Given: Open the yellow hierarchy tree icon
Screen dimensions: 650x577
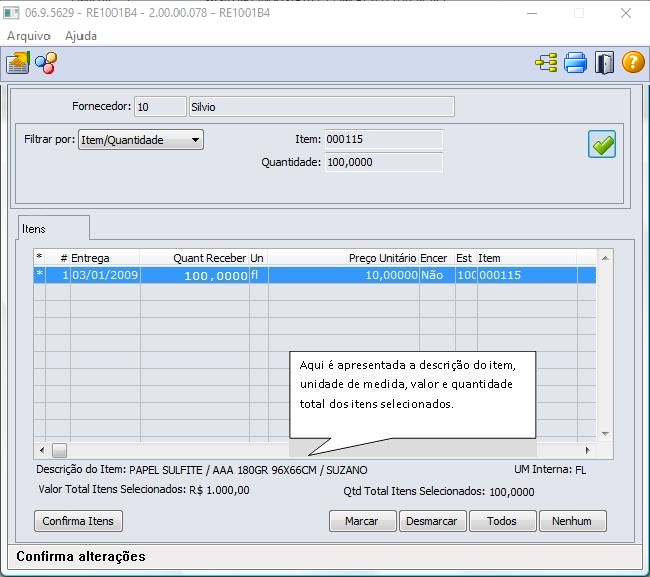Looking at the screenshot, I should (x=546, y=63).
